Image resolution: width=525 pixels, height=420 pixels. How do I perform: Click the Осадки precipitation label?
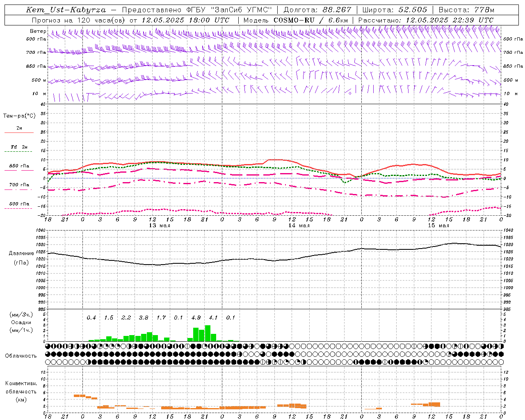pos(21,322)
